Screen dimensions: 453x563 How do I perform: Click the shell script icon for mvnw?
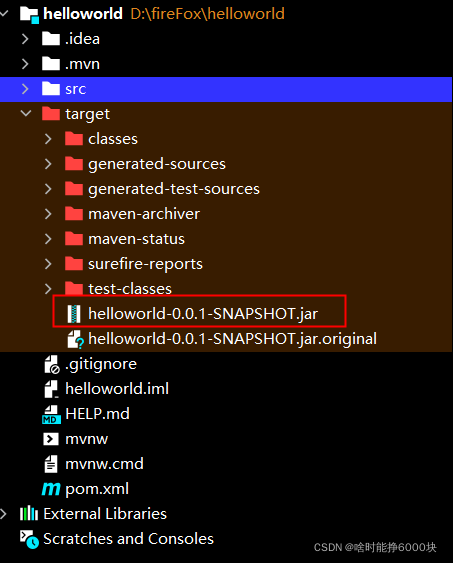[x=51, y=439]
